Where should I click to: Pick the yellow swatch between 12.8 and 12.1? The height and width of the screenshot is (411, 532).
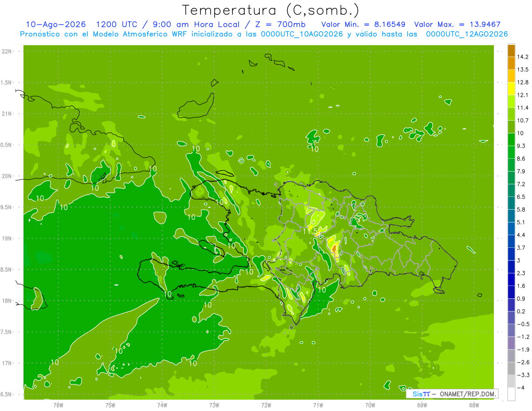coord(511,89)
